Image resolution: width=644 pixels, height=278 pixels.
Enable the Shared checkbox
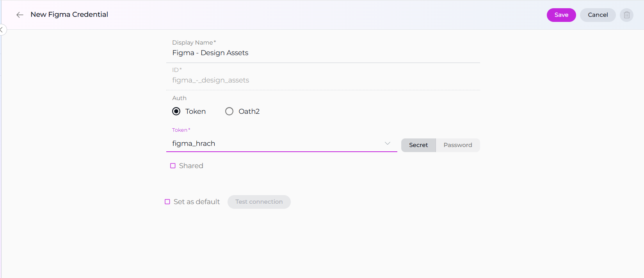[x=173, y=166]
